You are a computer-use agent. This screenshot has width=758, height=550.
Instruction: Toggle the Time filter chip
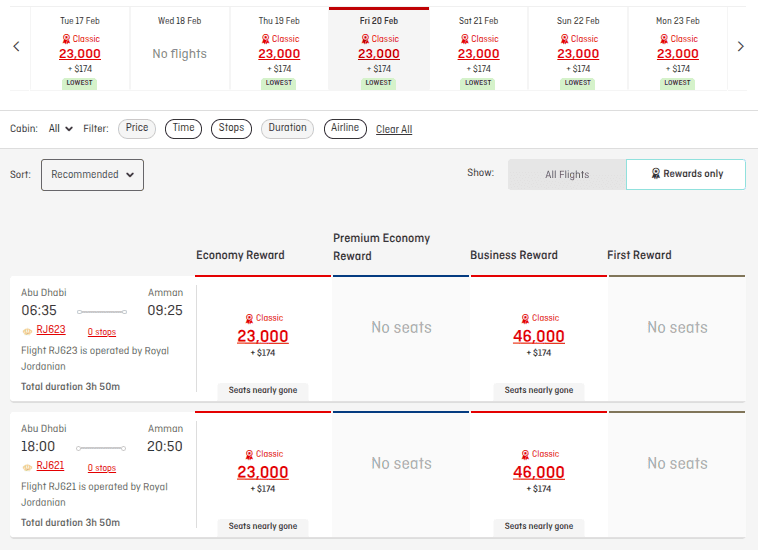click(183, 129)
